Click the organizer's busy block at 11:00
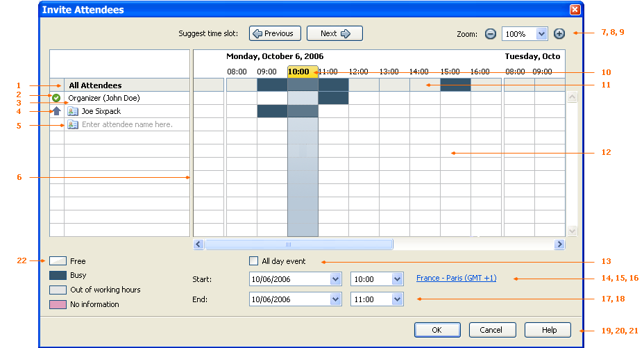644x348 pixels. [334, 98]
